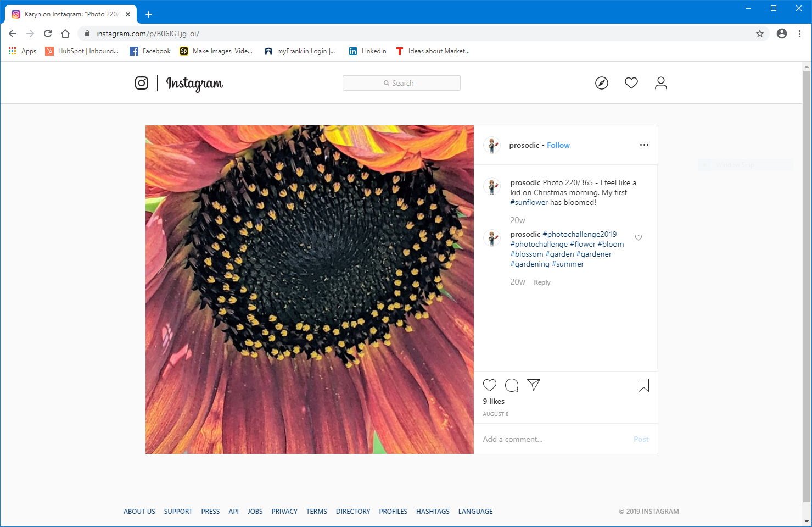Open prosodic username in post header
Screen dimensions: 812x527
[524, 145]
